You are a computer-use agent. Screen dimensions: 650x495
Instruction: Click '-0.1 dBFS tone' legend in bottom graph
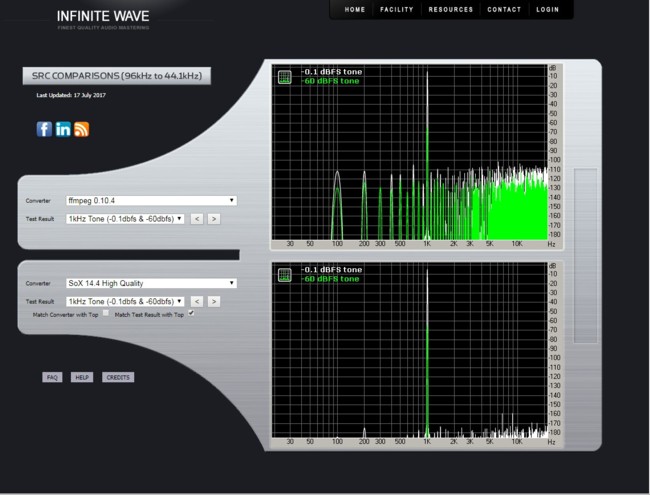(x=332, y=269)
